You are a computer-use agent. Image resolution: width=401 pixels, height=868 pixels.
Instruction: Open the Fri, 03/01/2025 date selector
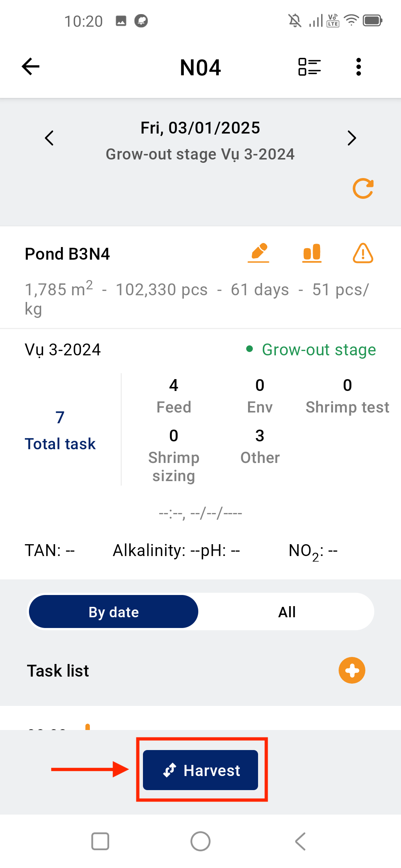pos(200,128)
